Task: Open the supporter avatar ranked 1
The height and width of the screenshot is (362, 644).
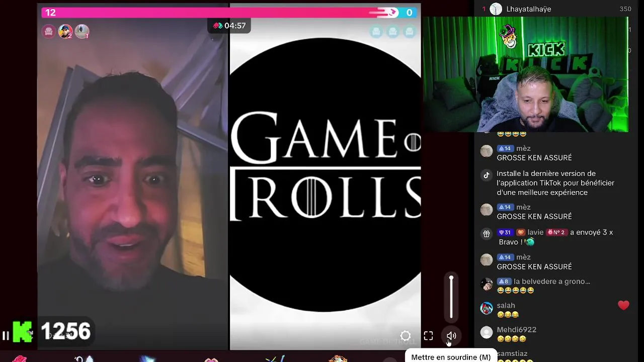Action: tap(82, 32)
